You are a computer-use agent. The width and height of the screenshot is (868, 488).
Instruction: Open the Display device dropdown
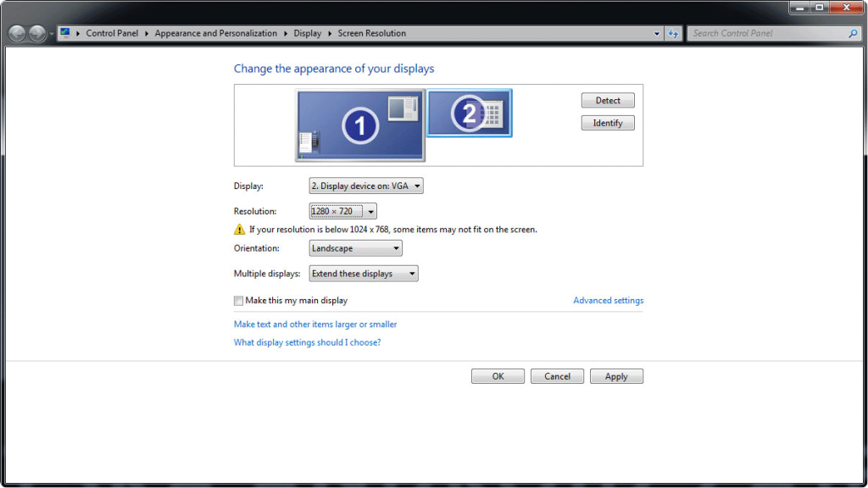[365, 186]
